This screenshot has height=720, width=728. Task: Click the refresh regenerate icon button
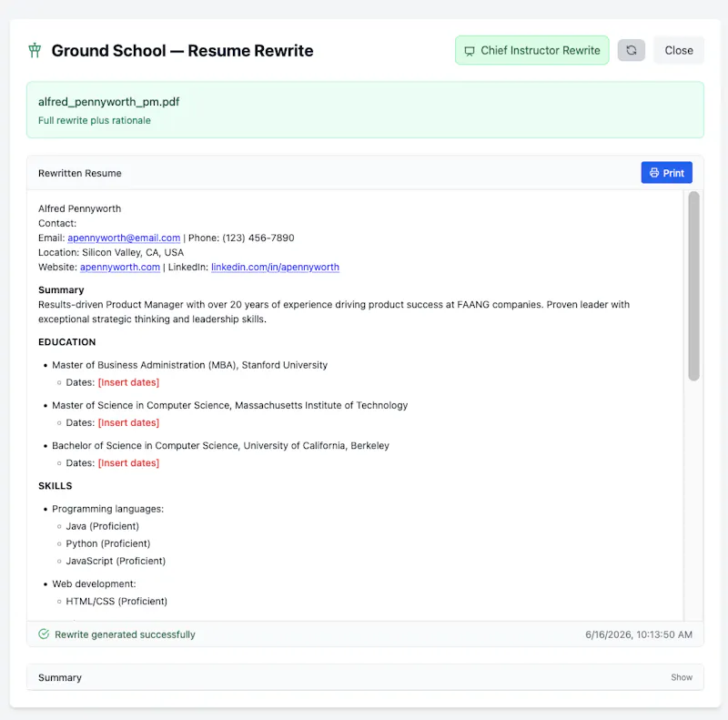pos(631,50)
